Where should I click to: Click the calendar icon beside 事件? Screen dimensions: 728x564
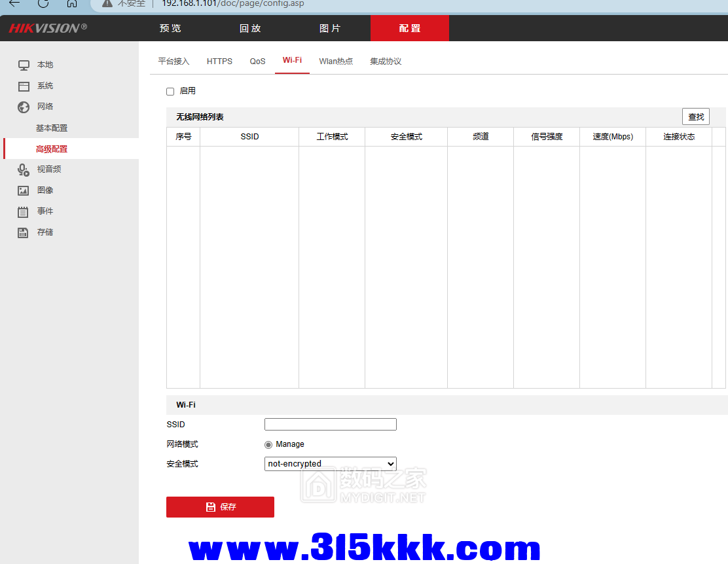tap(23, 212)
